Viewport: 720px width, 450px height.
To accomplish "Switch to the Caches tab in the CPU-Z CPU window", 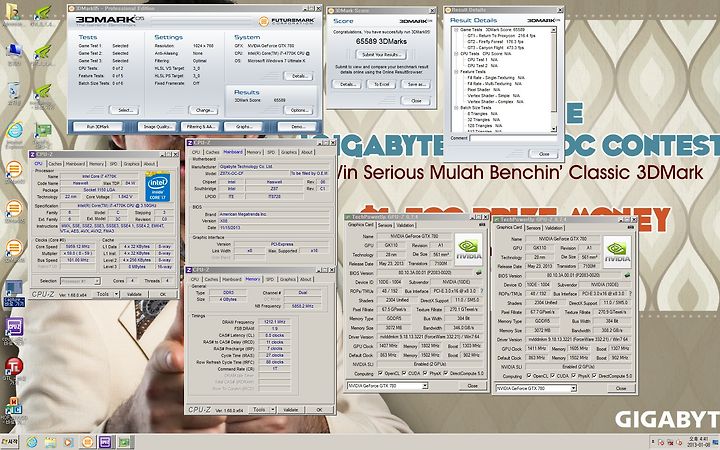I will tap(55, 163).
